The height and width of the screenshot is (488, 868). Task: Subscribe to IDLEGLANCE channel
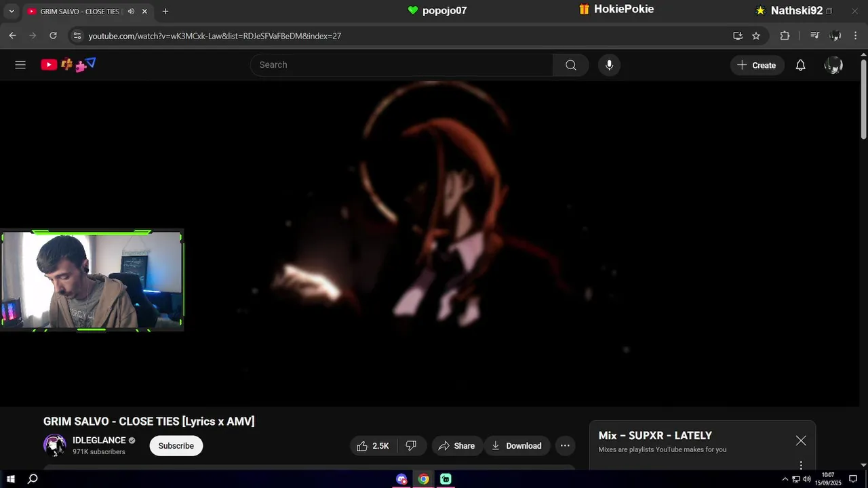(176, 446)
